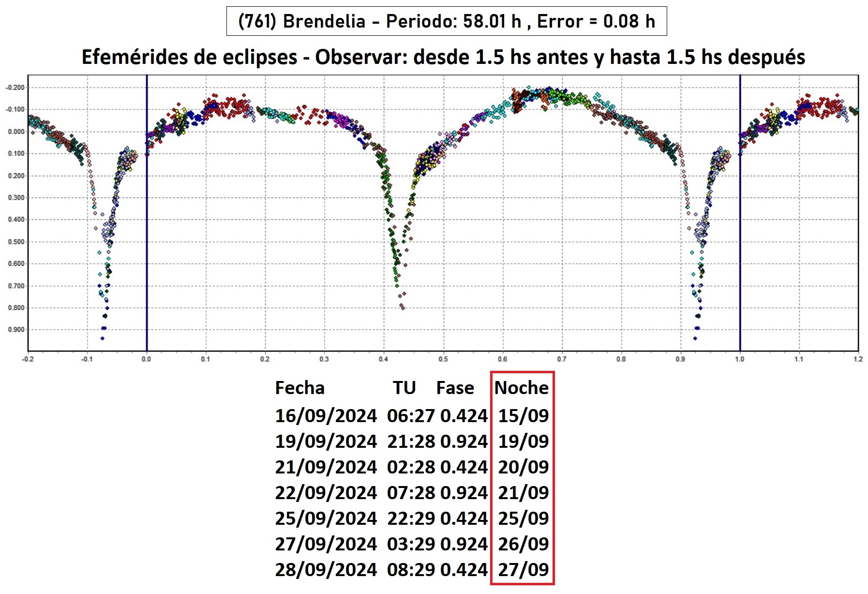Select date cell 22/09/2024
This screenshot has width=868, height=594.
click(326, 493)
